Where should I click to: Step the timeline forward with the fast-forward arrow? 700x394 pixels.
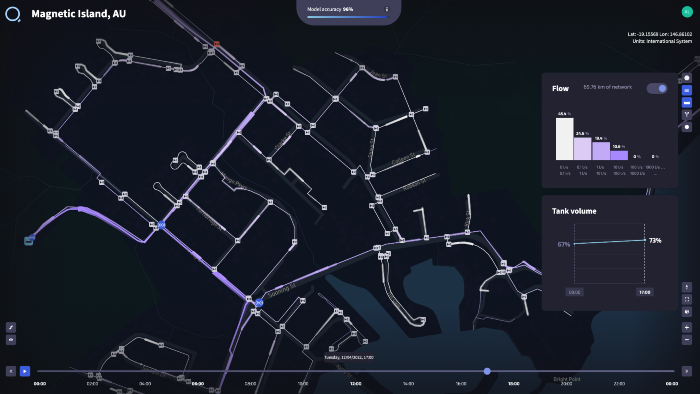(687, 371)
